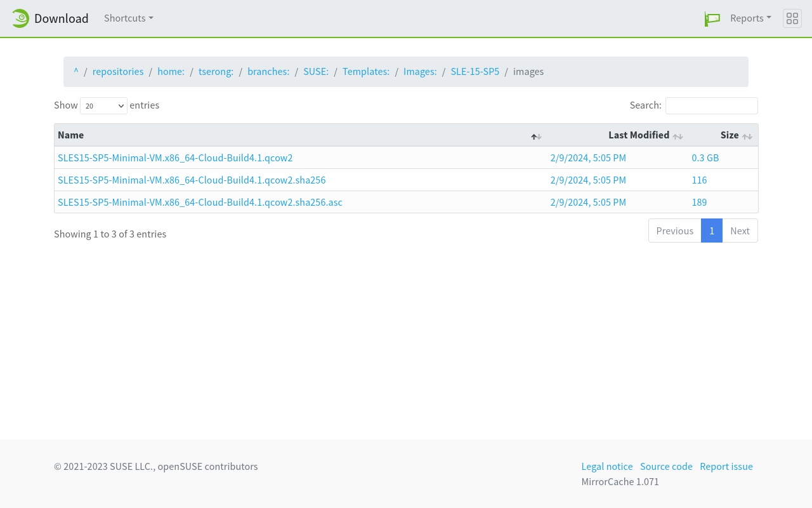Click the 0.3 GB size link
The height and width of the screenshot is (508, 812).
705,157
